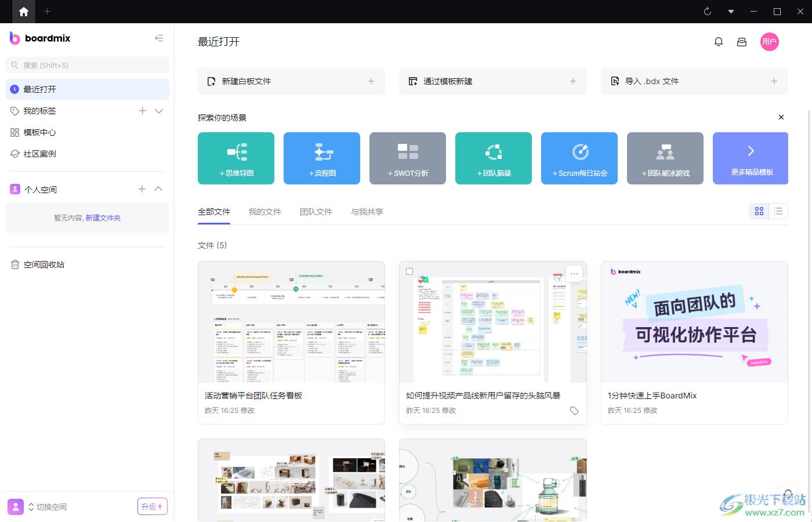Click 个人空间 in sidebar

41,189
